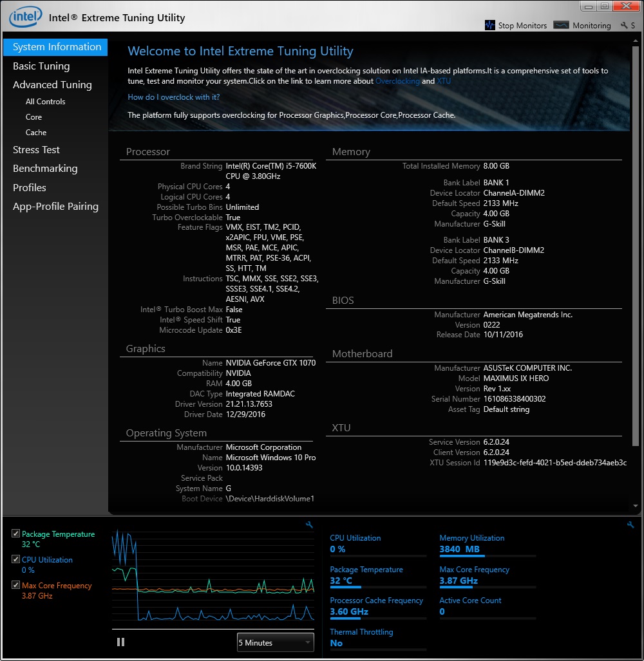Click Processor Cache Frequency 3.60 GHz value
Image resolution: width=644 pixels, height=661 pixels.
click(x=349, y=611)
